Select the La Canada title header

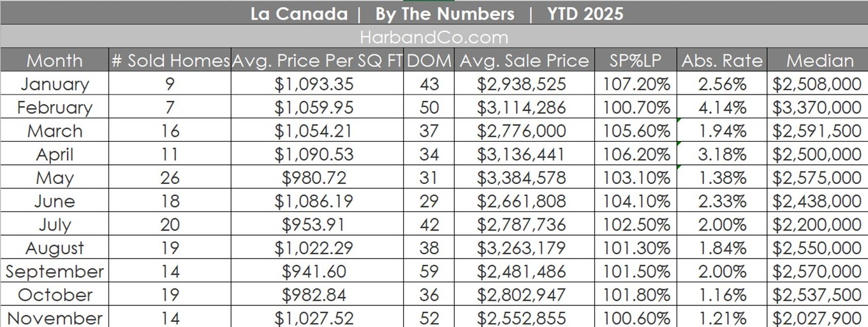436,14
